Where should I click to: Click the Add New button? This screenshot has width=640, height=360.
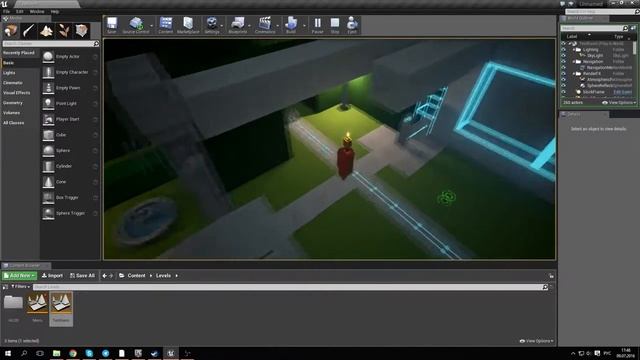19,276
